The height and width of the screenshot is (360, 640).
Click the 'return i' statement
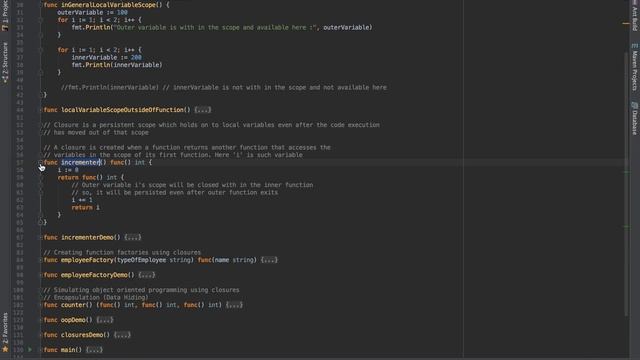(85, 207)
